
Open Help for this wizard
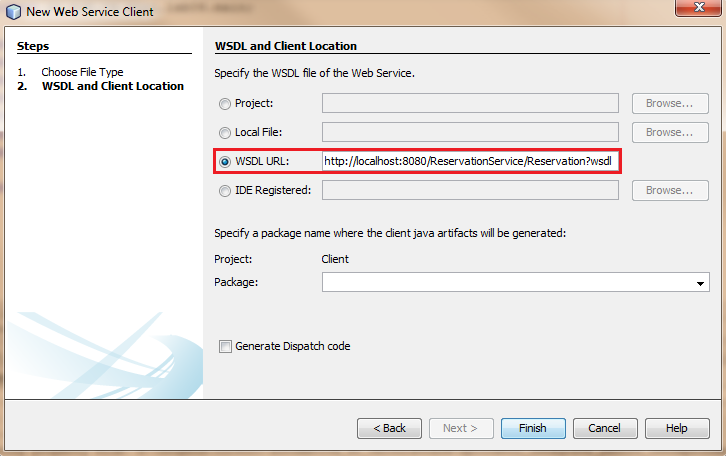(677, 428)
